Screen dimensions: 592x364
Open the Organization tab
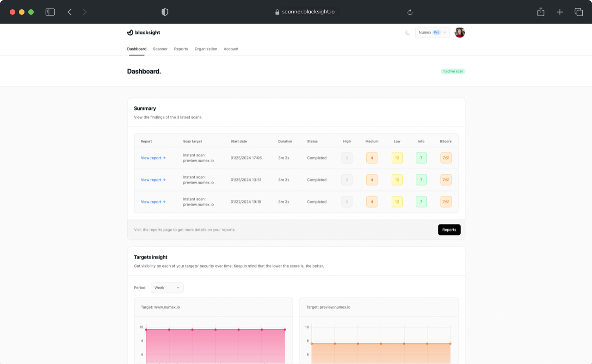(x=206, y=49)
